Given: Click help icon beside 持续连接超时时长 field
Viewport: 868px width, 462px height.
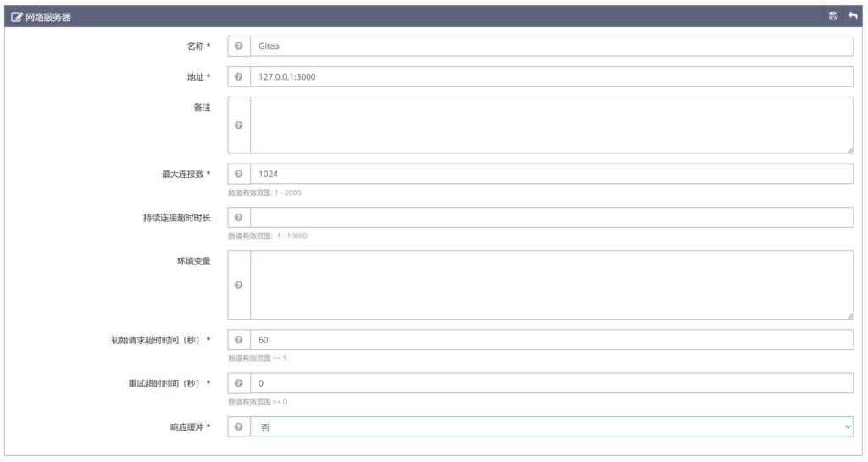Looking at the screenshot, I should pos(239,218).
